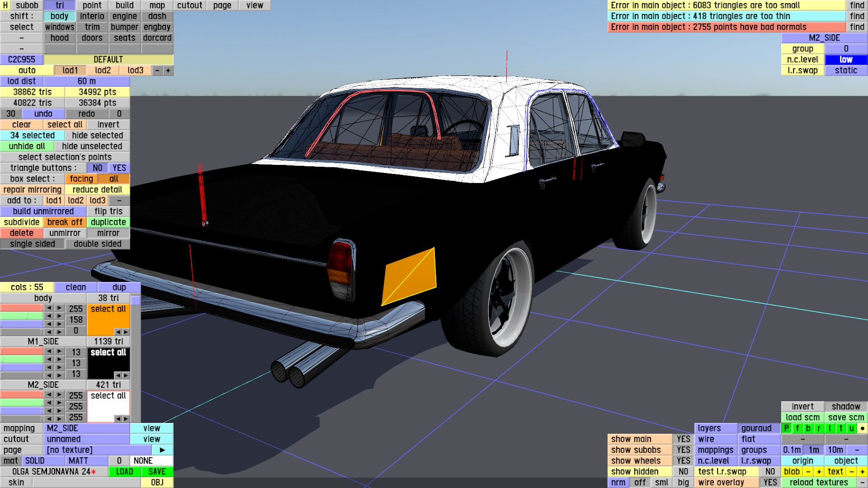Click the first error's find button
Viewport: 868px width, 488px height.
tap(857, 5)
